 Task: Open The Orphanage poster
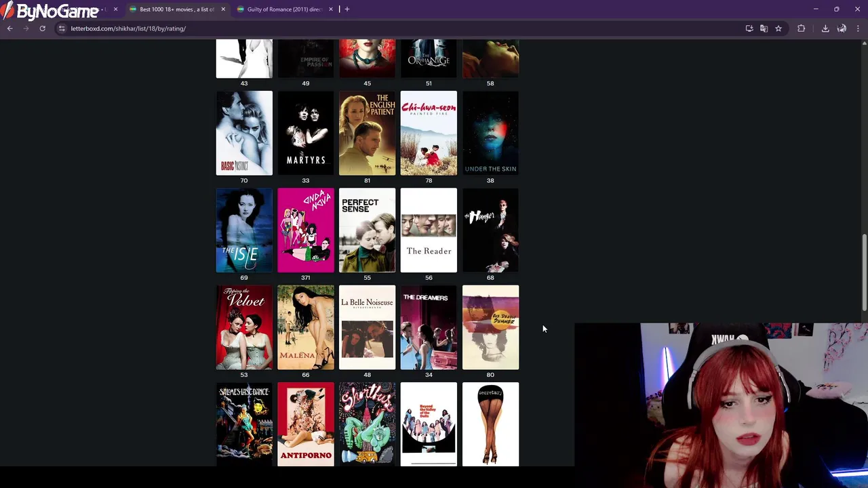point(429,58)
